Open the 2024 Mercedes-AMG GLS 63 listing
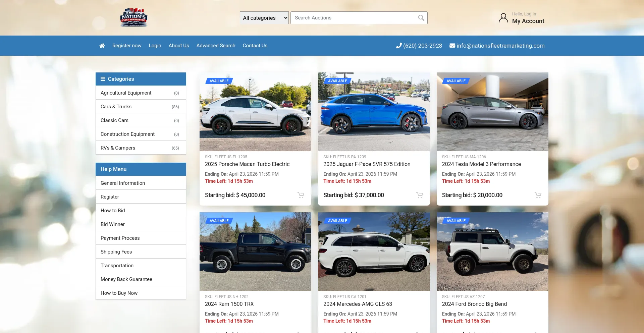Image resolution: width=644 pixels, height=333 pixels. point(358,304)
